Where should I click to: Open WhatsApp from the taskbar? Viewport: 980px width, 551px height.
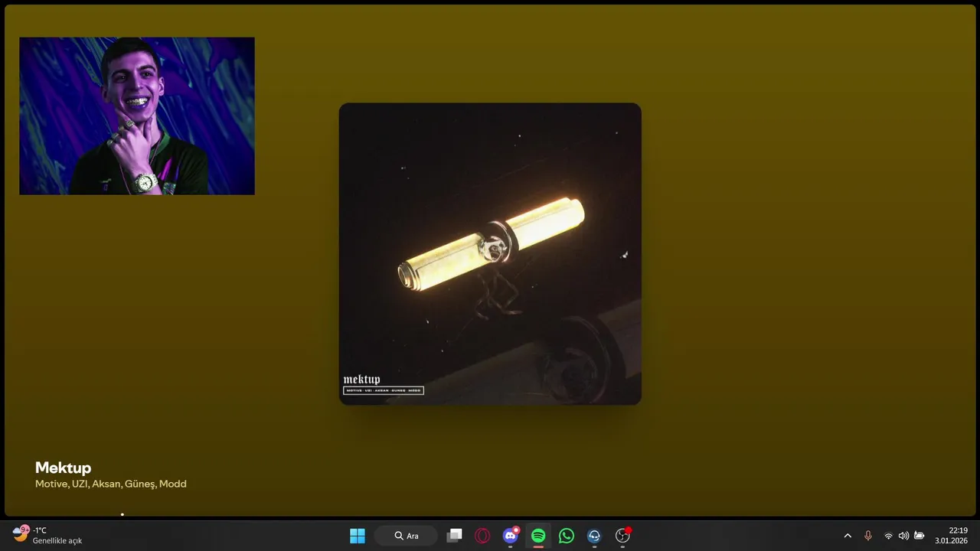pos(567,536)
